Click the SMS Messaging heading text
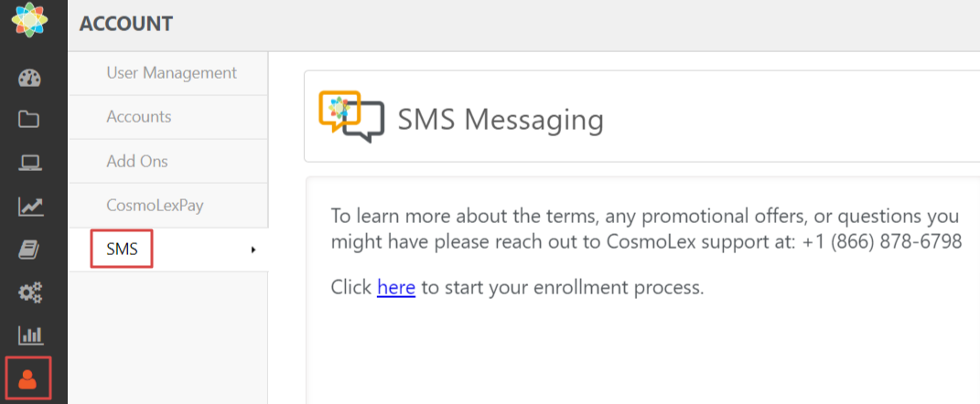 click(x=501, y=120)
